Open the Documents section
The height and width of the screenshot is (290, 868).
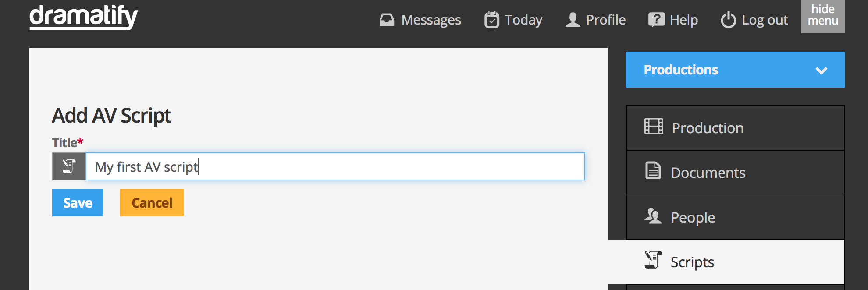(x=708, y=172)
